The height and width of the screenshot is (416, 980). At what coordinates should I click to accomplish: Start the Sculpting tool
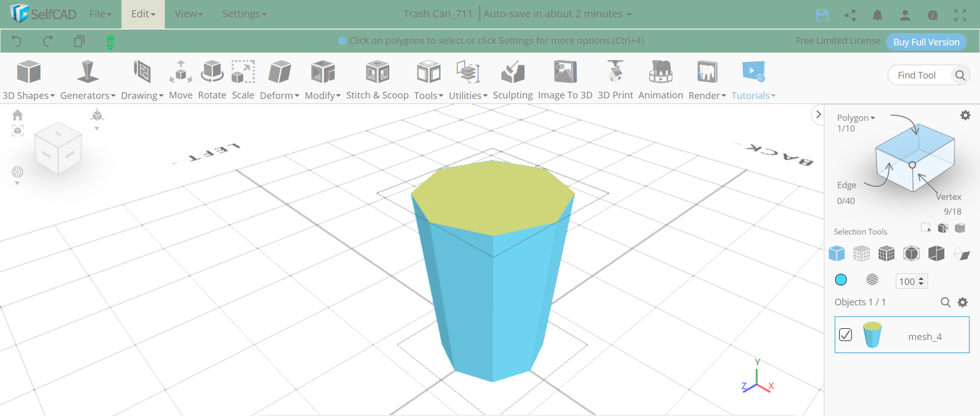click(512, 80)
